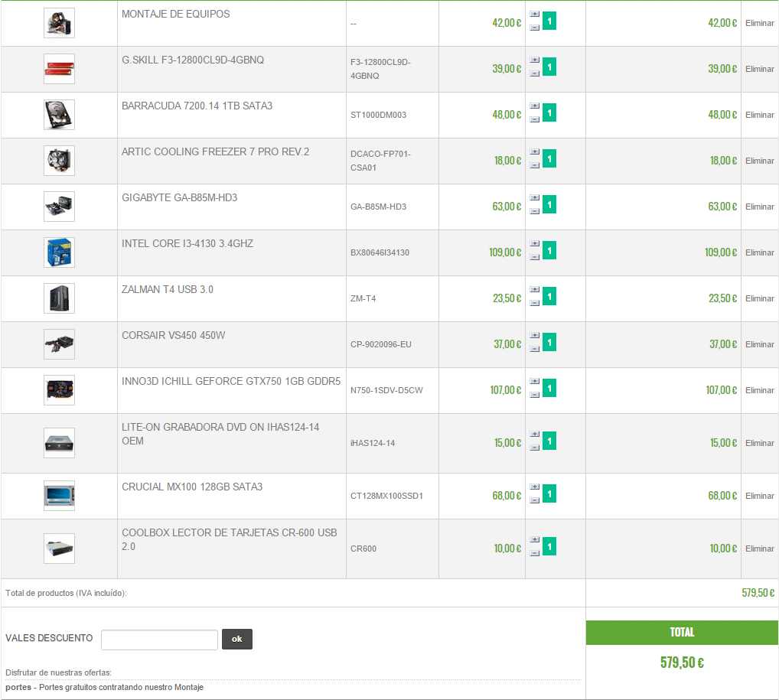Click Eliminar for CRUCIAL MX100
This screenshot has width=779, height=700.
pos(760,496)
